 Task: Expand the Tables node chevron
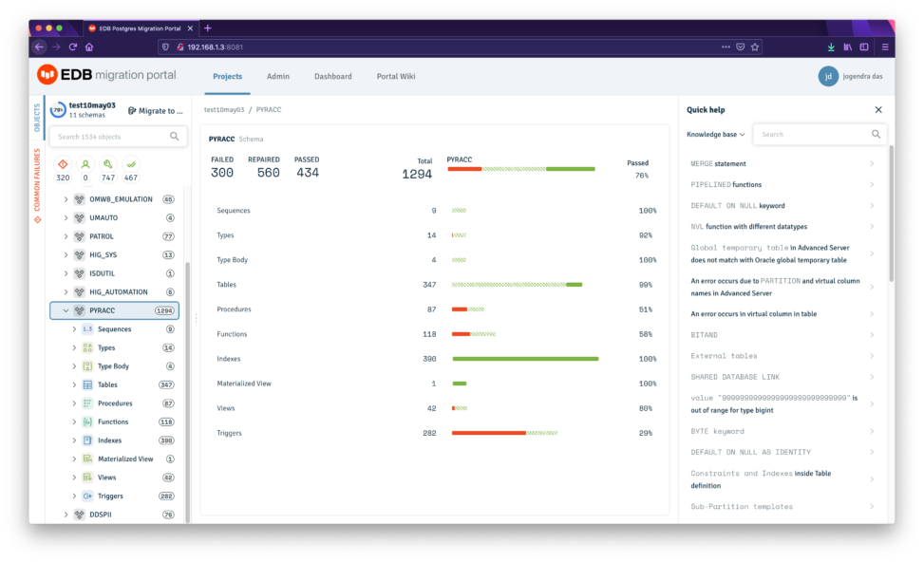pos(74,384)
